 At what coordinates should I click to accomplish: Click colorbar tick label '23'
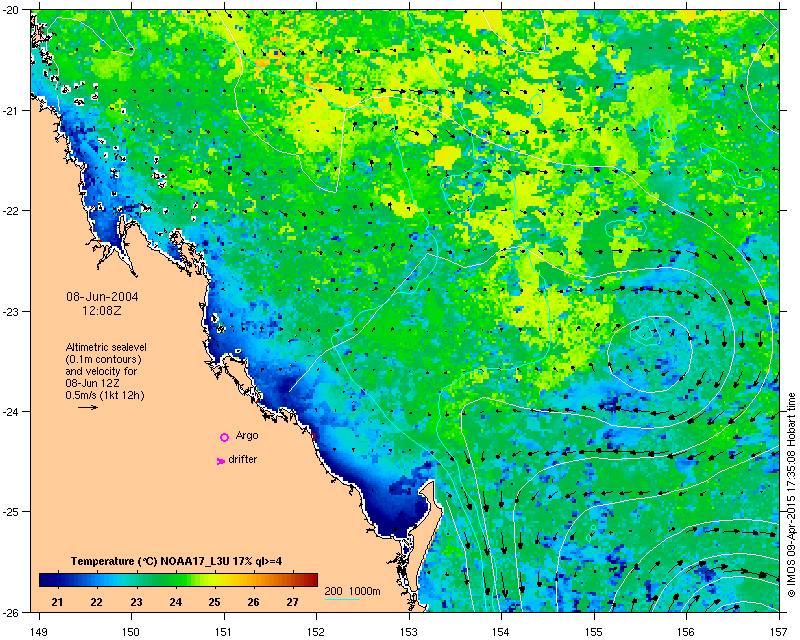136,602
